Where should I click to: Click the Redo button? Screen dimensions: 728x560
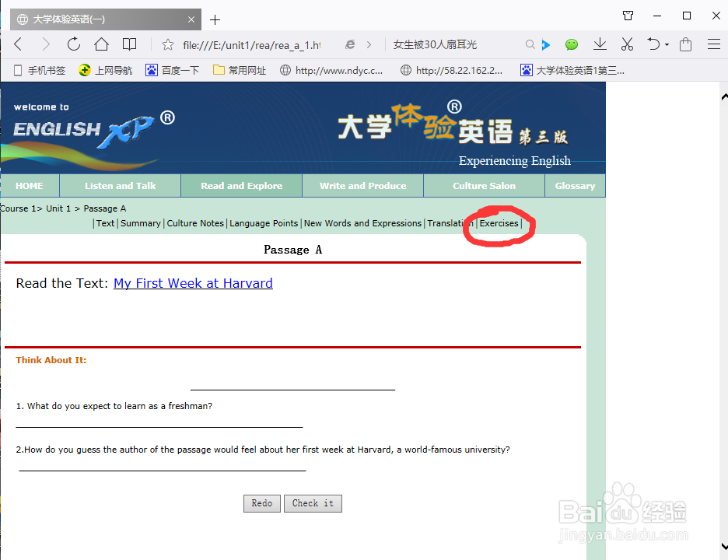pyautogui.click(x=262, y=503)
